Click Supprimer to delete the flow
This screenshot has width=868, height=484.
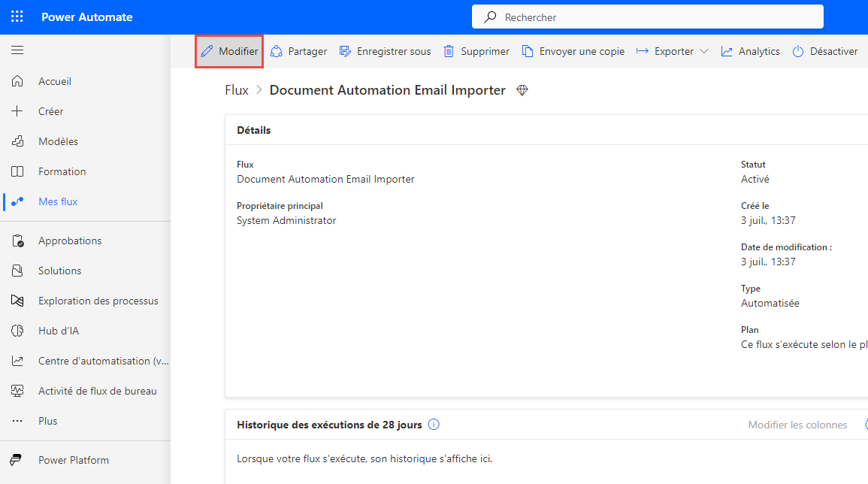pyautogui.click(x=476, y=52)
